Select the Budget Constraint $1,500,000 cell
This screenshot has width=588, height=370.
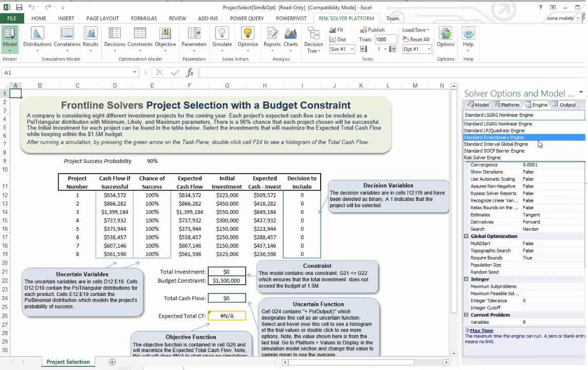(x=227, y=281)
